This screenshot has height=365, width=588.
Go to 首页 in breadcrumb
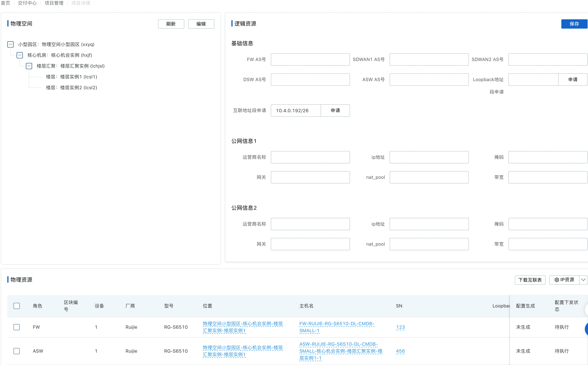tap(5, 3)
